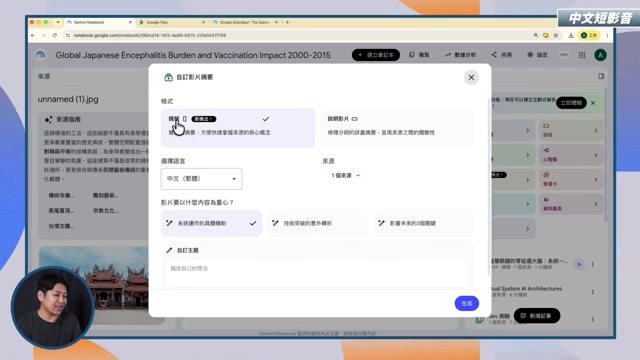Click the 建立筆記本 button
Screen dimensions: 640x360
376,55
